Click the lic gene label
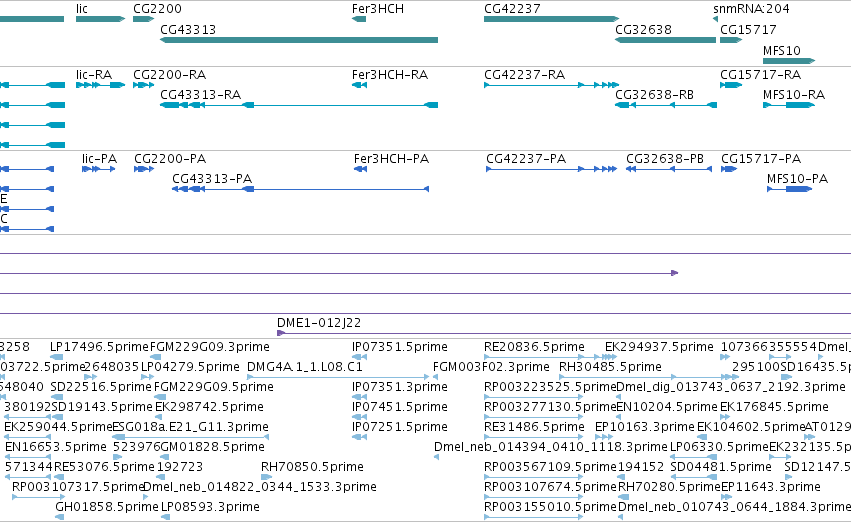The height and width of the screenshot is (522, 851). click(82, 9)
